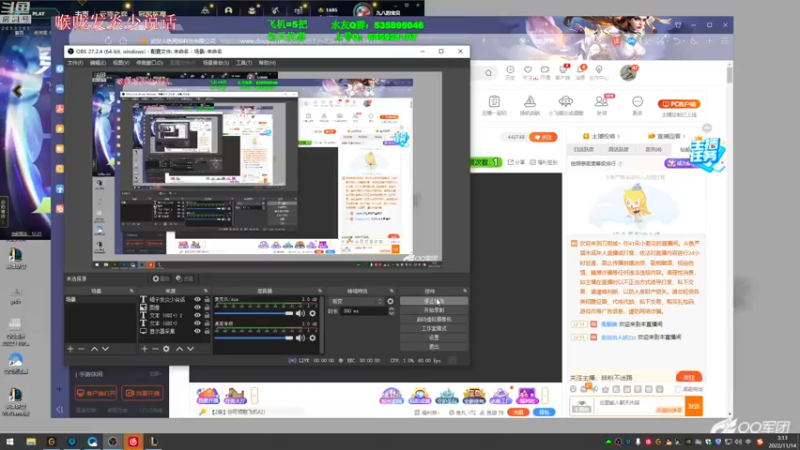Image resolution: width=800 pixels, height=450 pixels.
Task: Open the user avatar in Douyu header
Action: click(628, 73)
